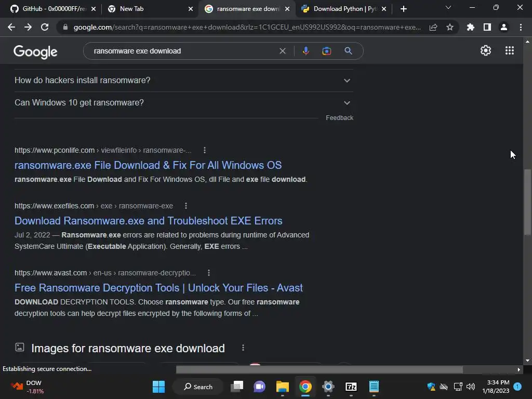Open Free Ransomware Decryption Tools Avast link
This screenshot has height=399, width=532.
pyautogui.click(x=158, y=288)
